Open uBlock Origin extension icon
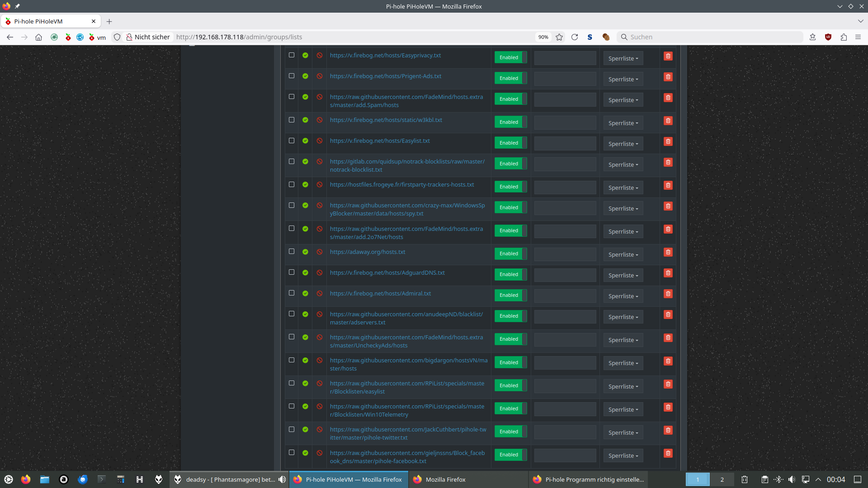The width and height of the screenshot is (868, 488). 828,37
